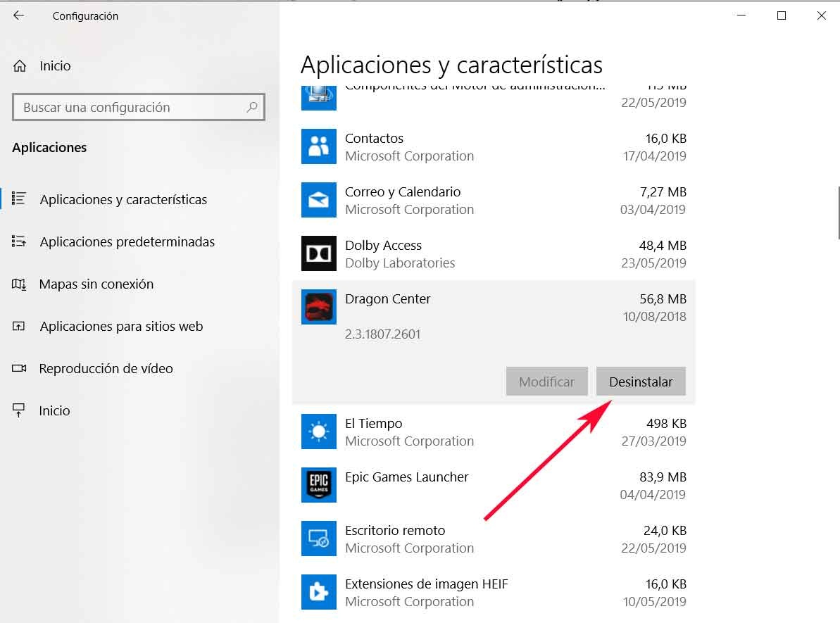840x623 pixels.
Task: Click the back arrow in Configuración
Action: [x=19, y=15]
